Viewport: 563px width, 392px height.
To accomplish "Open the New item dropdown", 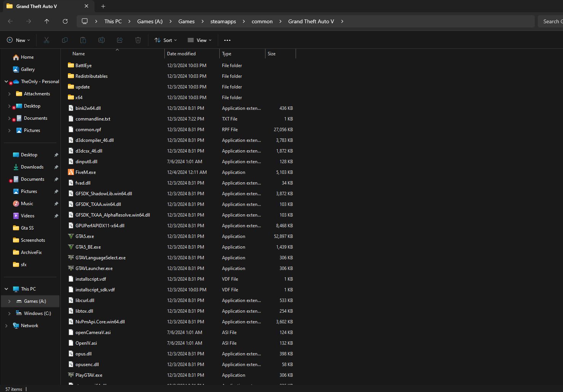I will pos(18,40).
